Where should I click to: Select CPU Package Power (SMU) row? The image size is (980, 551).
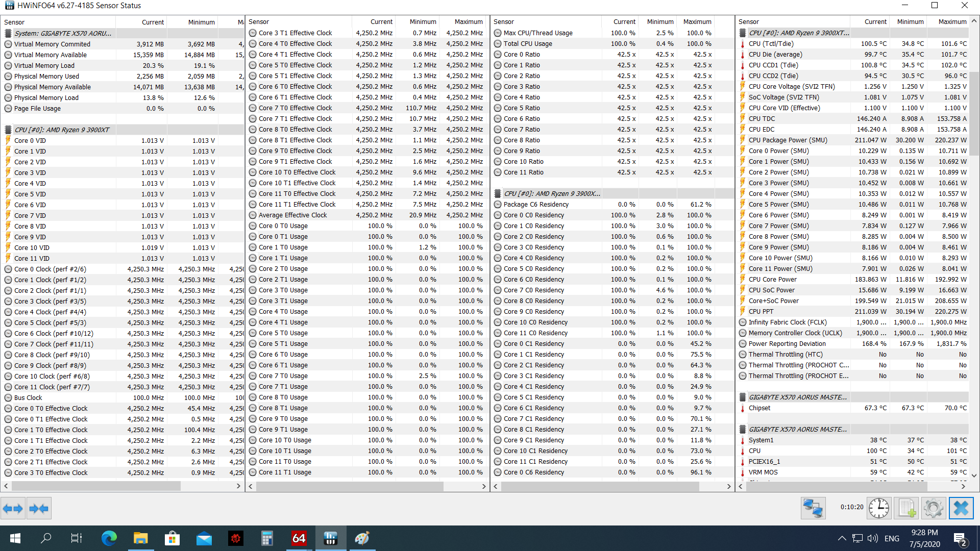tap(853, 140)
